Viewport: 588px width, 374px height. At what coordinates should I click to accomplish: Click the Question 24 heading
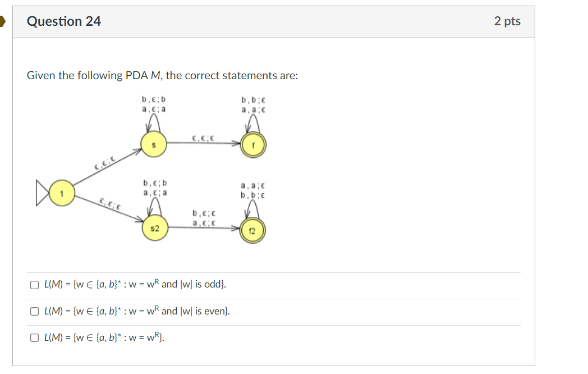click(x=63, y=21)
